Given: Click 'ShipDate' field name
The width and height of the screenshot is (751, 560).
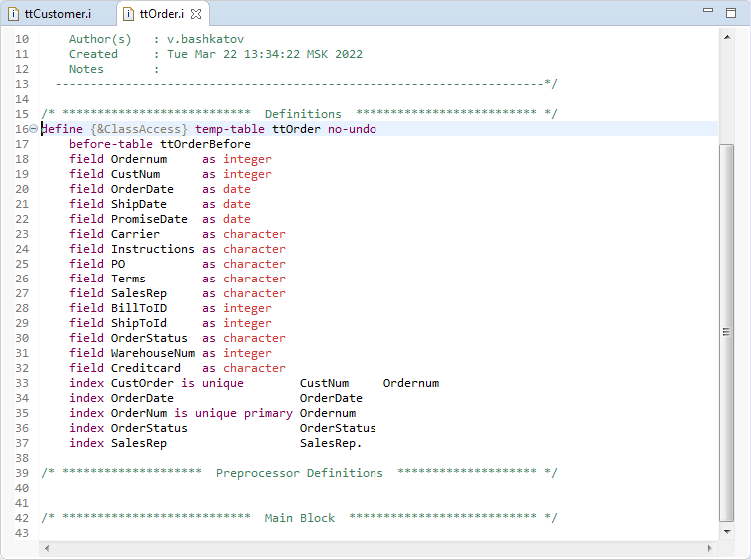Looking at the screenshot, I should point(139,204).
